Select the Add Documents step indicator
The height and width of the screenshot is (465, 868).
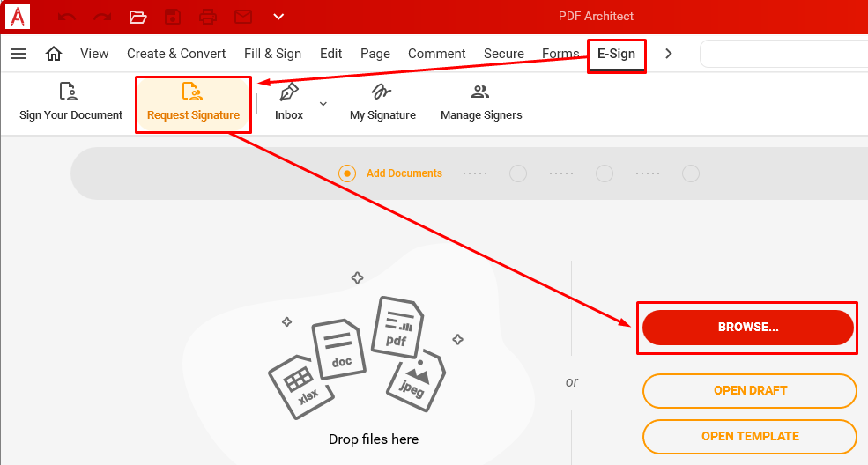tap(347, 173)
